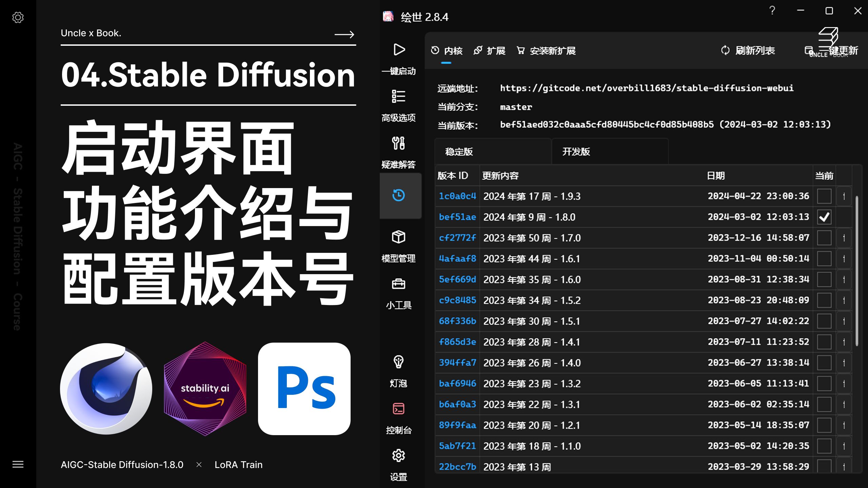Click the info icon on the 1.9.3 row

coord(844,196)
